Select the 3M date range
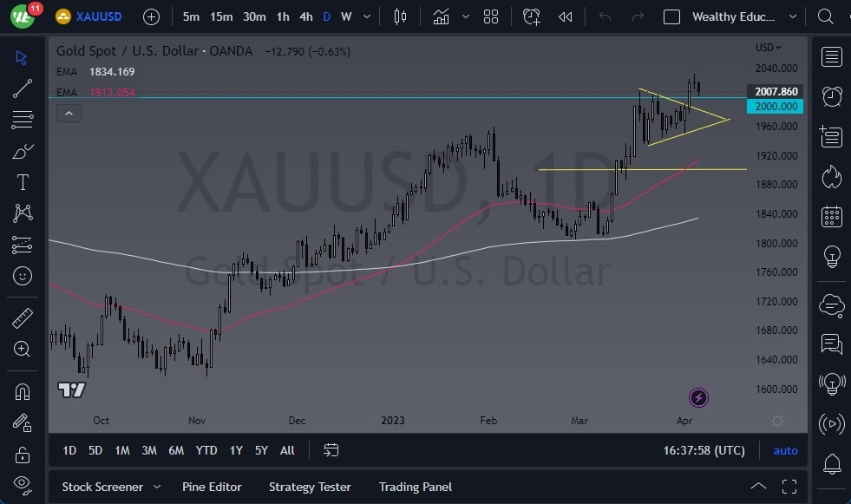 tap(149, 450)
